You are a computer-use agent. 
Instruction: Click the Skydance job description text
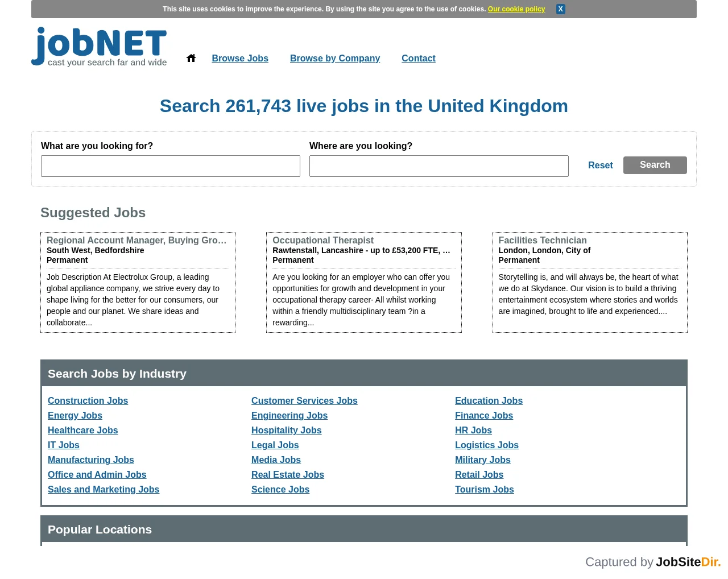tap(589, 294)
